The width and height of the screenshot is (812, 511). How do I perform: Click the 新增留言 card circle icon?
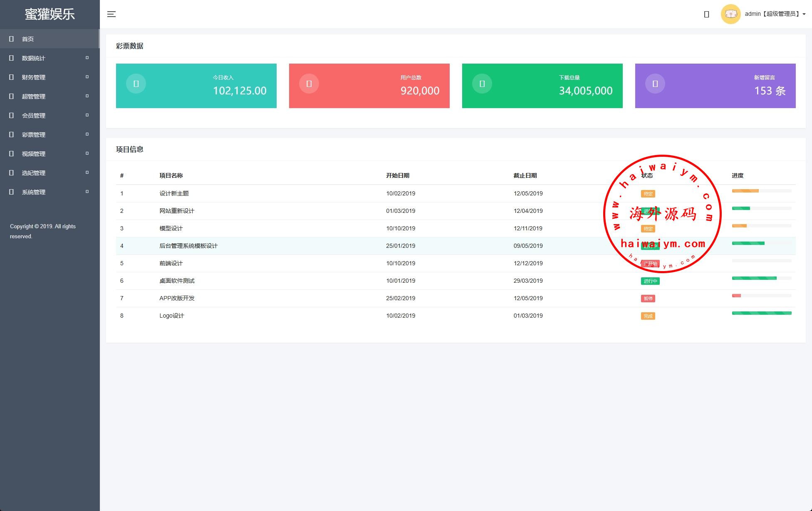click(x=655, y=84)
